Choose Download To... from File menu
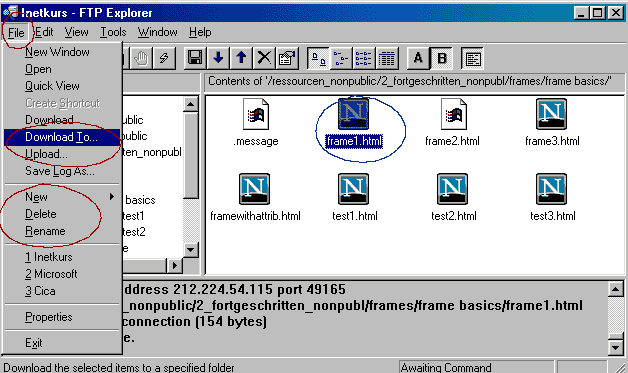Viewport: 628px width, 373px height. [62, 137]
